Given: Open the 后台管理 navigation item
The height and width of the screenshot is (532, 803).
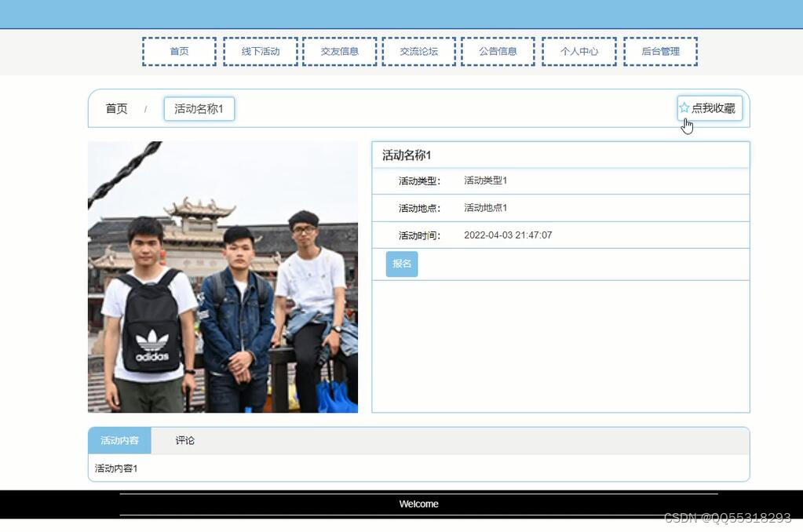Looking at the screenshot, I should coord(660,50).
